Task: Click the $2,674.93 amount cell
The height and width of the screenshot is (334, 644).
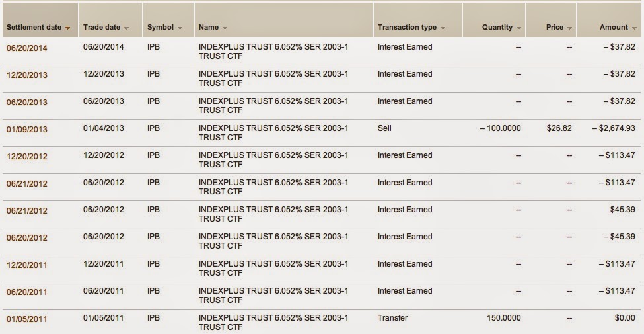Action: click(614, 128)
